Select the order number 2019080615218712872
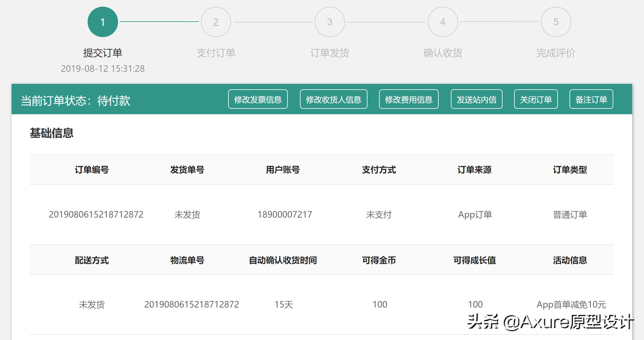The image size is (644, 340). click(96, 214)
